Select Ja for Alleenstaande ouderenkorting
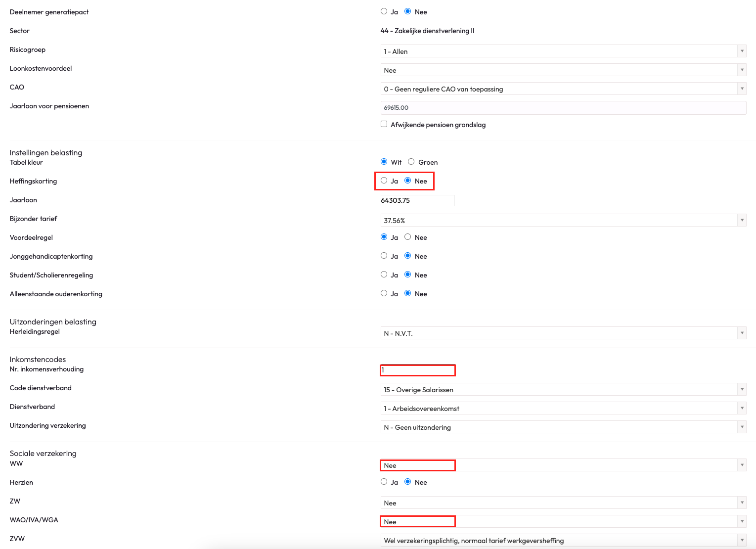This screenshot has width=756, height=549. pyautogui.click(x=384, y=293)
